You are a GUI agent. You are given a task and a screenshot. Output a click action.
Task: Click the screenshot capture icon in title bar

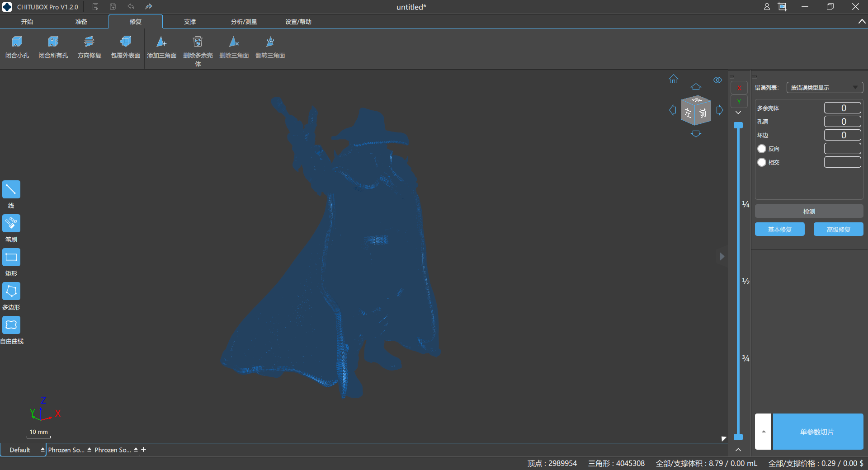782,7
